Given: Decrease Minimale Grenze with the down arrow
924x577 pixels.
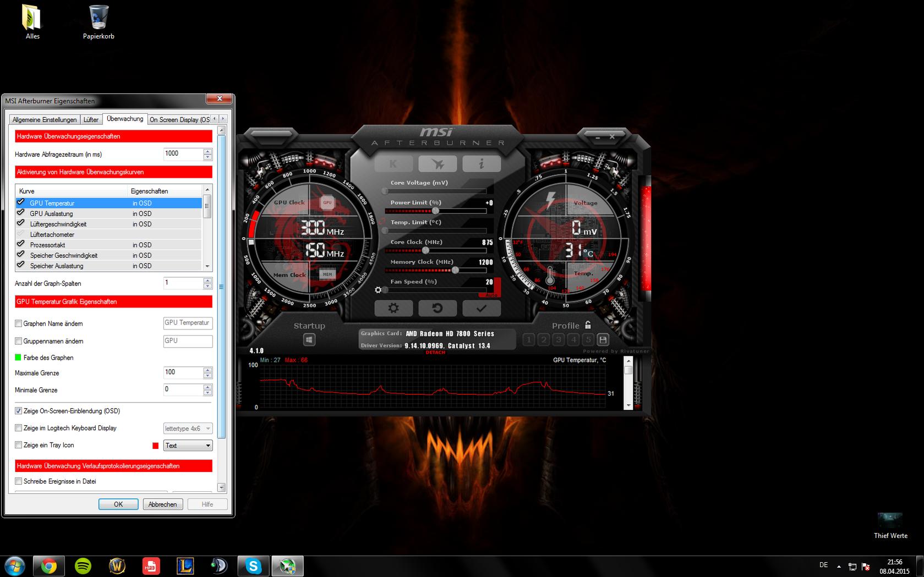Looking at the screenshot, I should pos(207,393).
